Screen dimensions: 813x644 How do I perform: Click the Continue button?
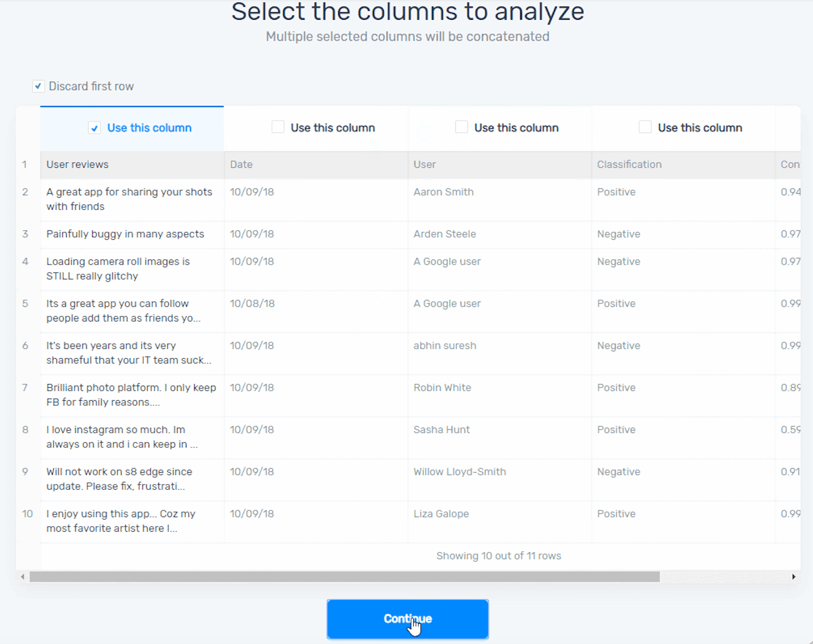pos(407,619)
